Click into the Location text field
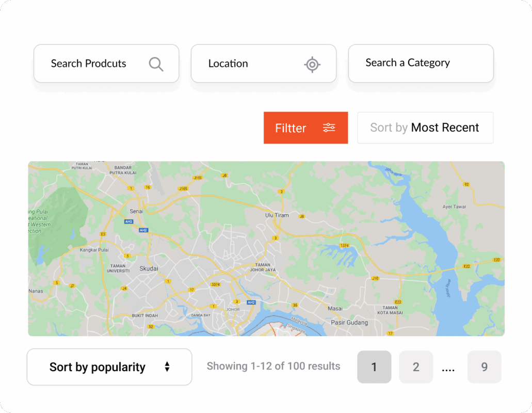This screenshot has width=532, height=413. [248, 64]
